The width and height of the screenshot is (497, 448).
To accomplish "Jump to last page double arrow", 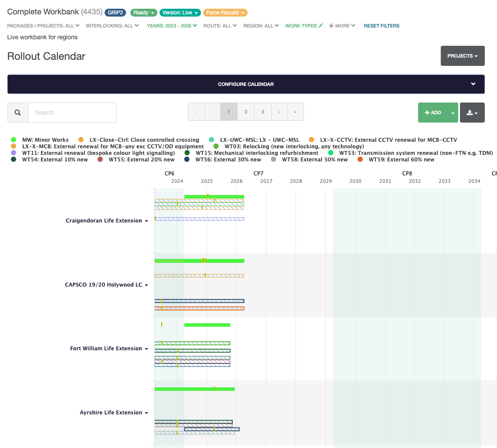I will [295, 112].
